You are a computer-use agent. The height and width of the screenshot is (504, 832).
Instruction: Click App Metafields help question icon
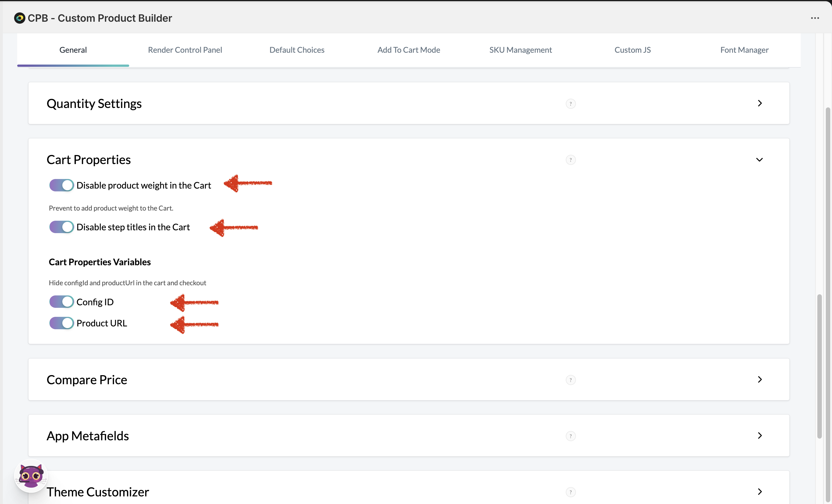pos(571,436)
